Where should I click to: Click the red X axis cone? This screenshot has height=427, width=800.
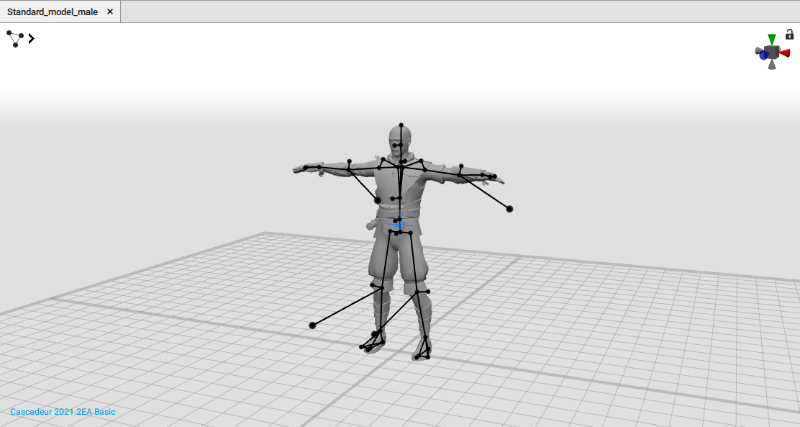[x=785, y=53]
